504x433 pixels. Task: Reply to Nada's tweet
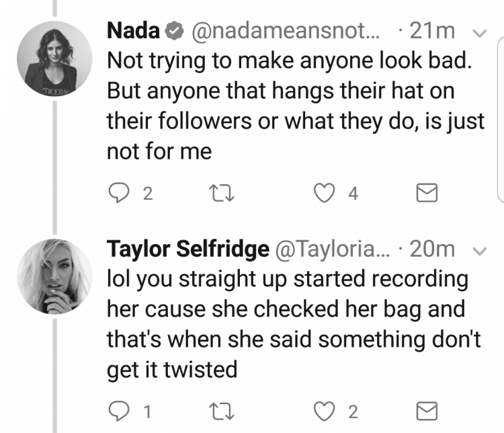pos(119,193)
